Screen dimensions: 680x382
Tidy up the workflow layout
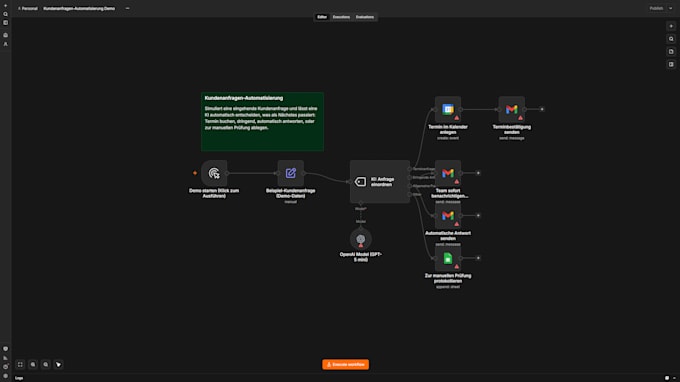[58, 365]
